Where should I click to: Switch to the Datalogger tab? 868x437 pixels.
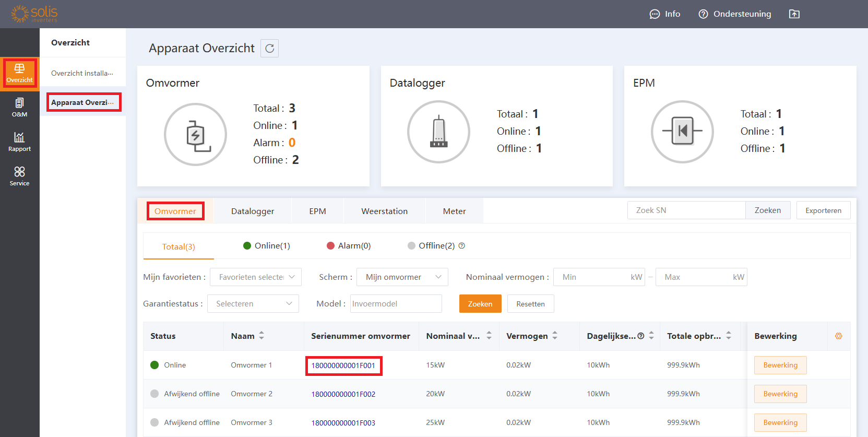coord(253,211)
